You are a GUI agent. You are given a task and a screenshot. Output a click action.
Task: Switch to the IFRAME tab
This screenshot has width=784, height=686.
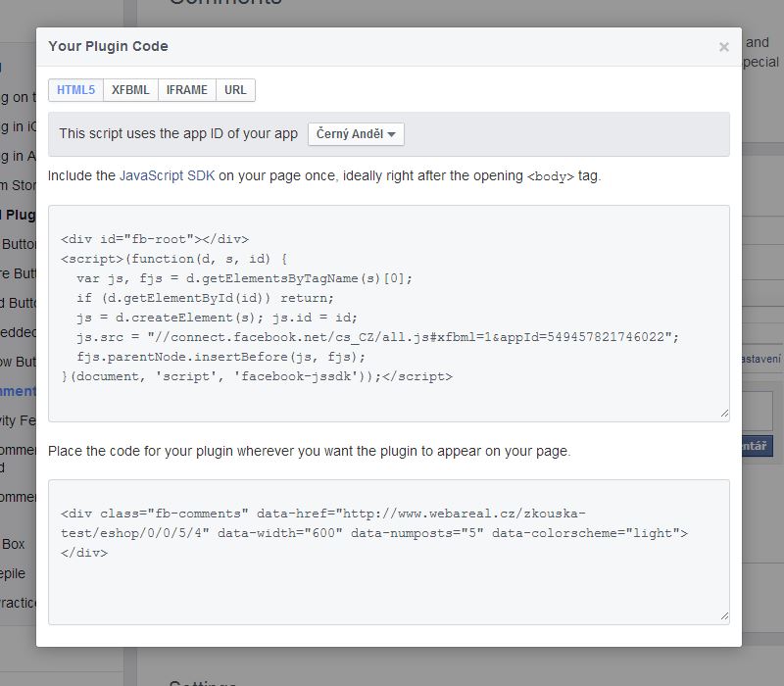point(187,90)
